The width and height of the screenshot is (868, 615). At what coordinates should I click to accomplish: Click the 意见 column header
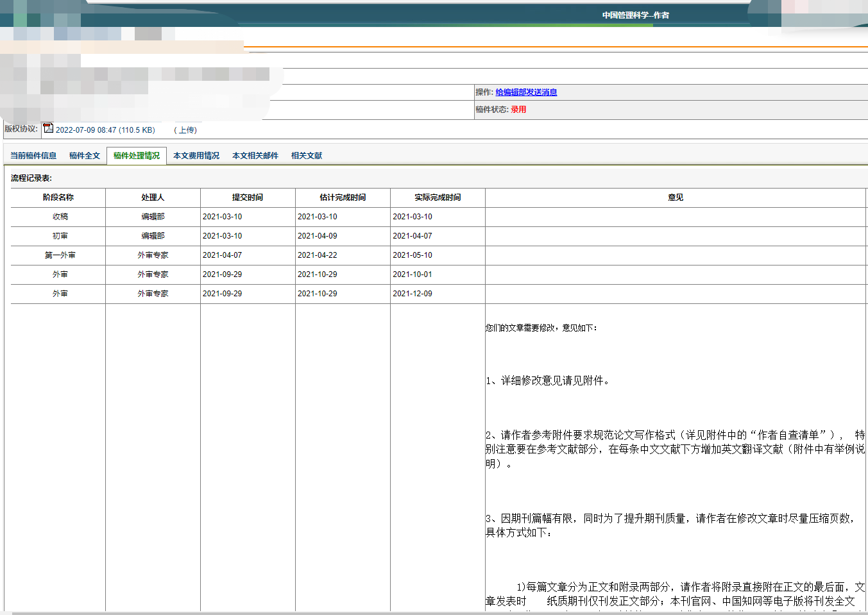pos(676,198)
